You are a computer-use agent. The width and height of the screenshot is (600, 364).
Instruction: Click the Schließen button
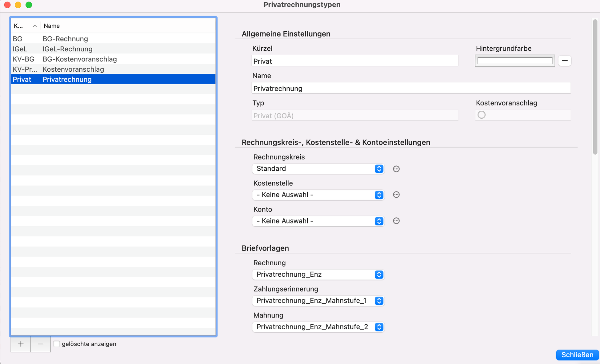tap(577, 355)
